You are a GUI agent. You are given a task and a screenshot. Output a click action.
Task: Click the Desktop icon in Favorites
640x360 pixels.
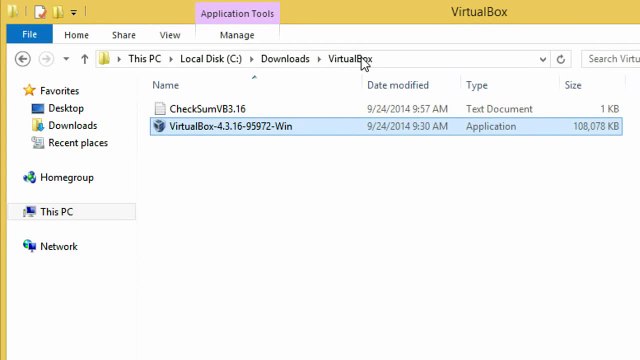(38, 108)
